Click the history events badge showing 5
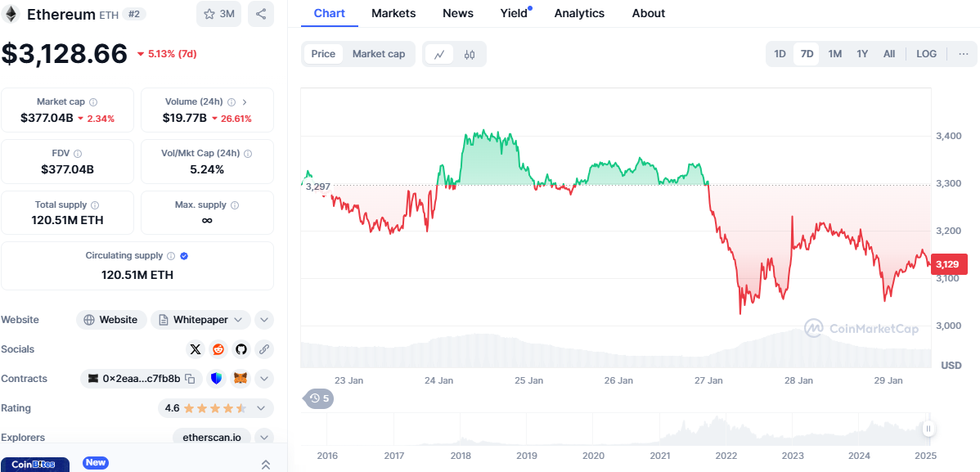The width and height of the screenshot is (980, 472). (x=319, y=398)
